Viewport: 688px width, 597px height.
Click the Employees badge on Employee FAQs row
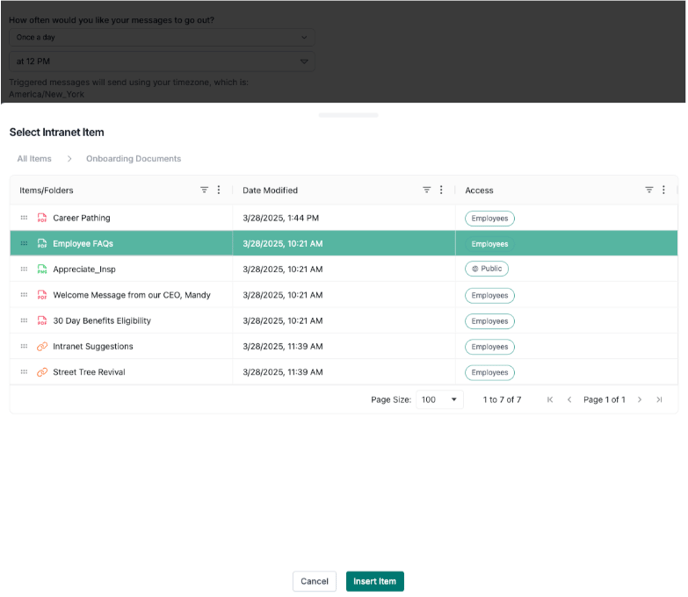(490, 244)
